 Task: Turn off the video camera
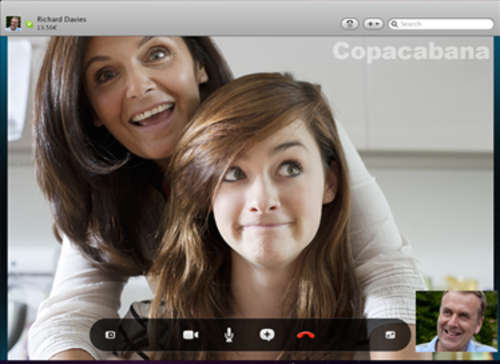click(x=191, y=335)
